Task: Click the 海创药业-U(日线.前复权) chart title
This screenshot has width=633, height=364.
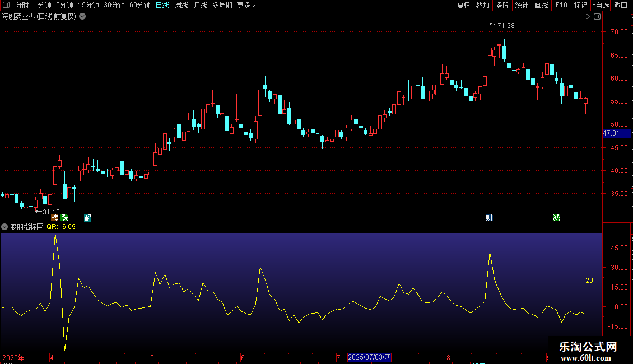Action: click(39, 17)
